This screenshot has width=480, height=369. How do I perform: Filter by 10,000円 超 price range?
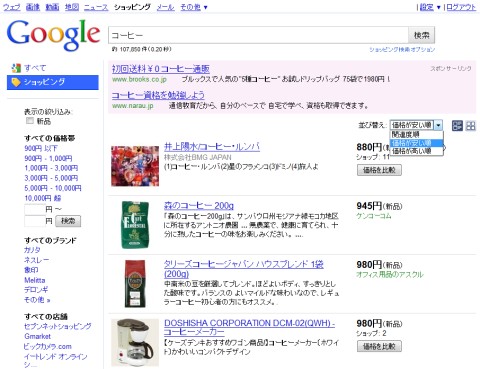pos(43,198)
